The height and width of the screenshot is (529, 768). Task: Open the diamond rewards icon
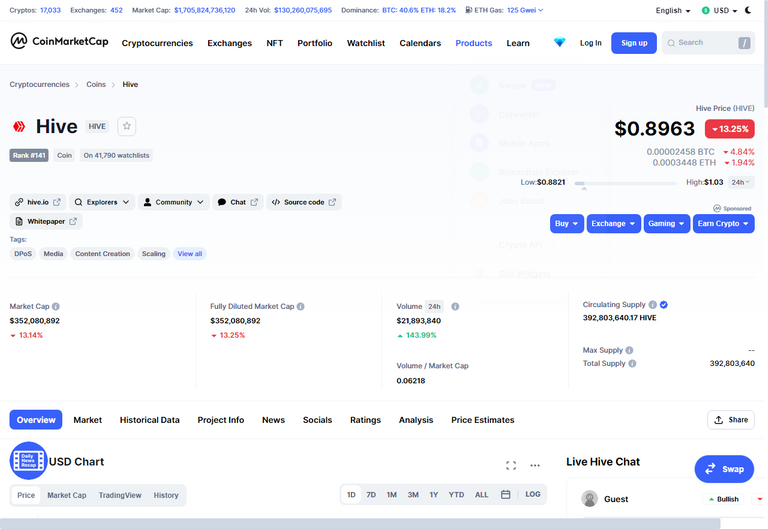[559, 43]
